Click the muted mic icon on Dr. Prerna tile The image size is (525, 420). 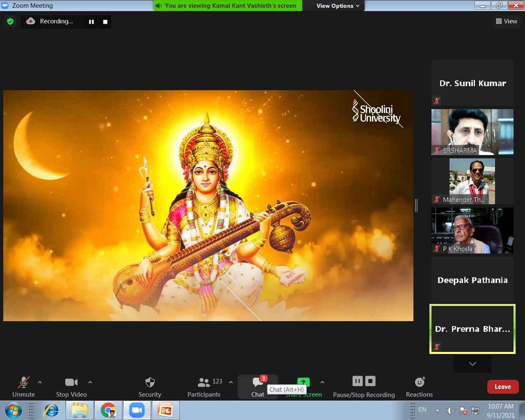[x=437, y=347]
